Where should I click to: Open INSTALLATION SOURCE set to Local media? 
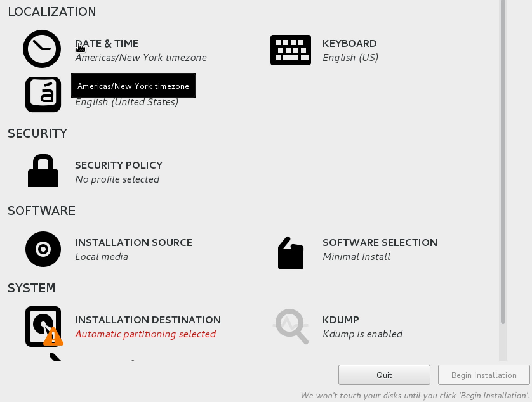pos(133,243)
